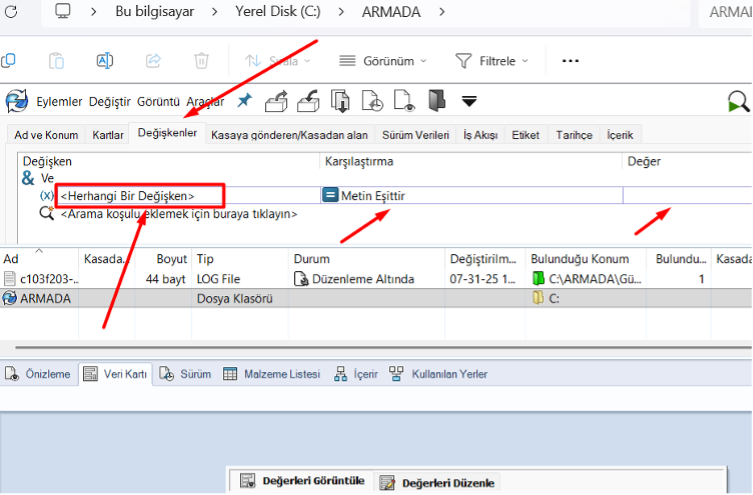Click the copy icon in Explorer toolbar
Screen dimensions: 753x495
[9, 61]
